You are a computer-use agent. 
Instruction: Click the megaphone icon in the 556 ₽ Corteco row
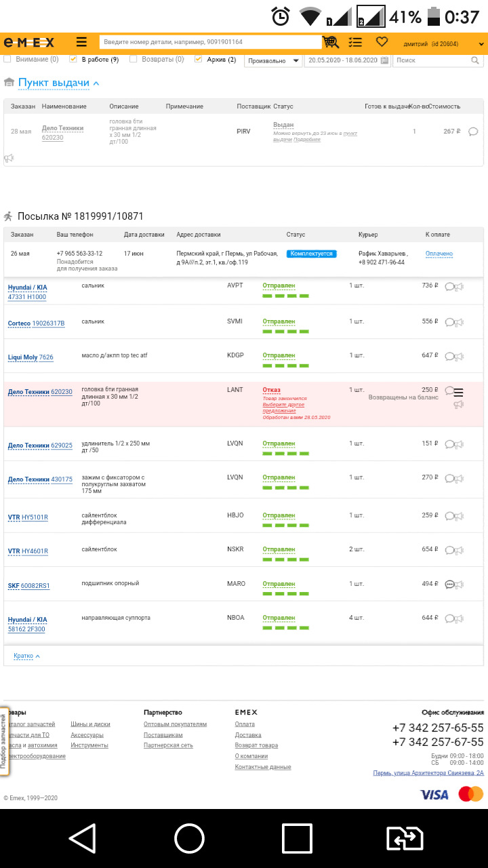[x=459, y=322]
